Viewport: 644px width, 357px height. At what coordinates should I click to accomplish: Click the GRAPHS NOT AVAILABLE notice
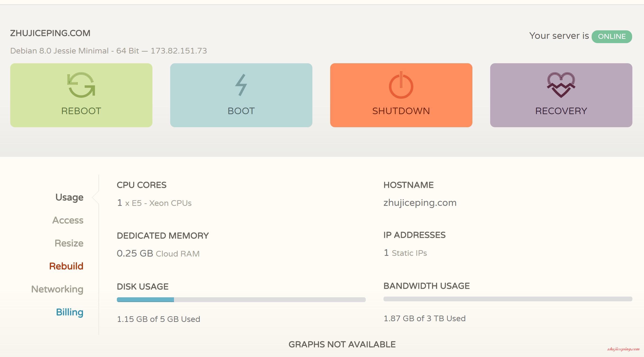pos(342,344)
